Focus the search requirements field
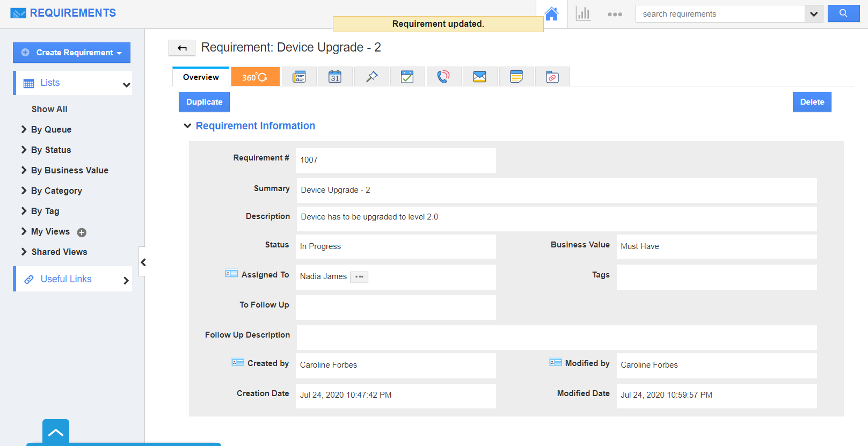 (x=720, y=14)
